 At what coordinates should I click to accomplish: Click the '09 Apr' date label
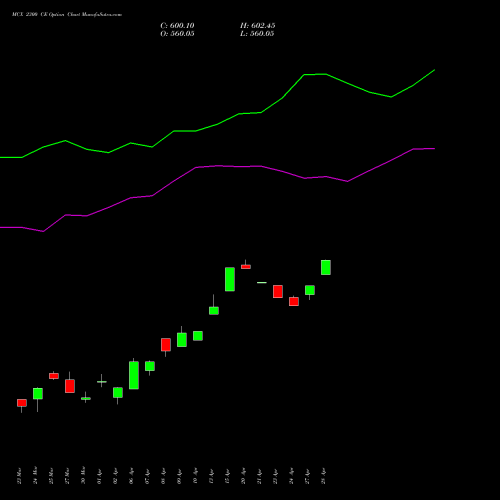coord(179,477)
